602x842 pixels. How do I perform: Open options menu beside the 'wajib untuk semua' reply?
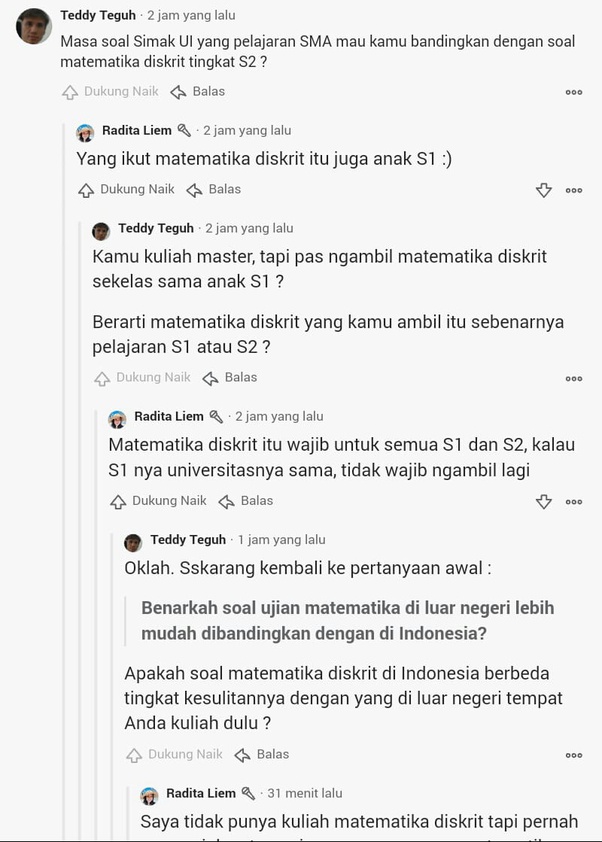click(573, 501)
